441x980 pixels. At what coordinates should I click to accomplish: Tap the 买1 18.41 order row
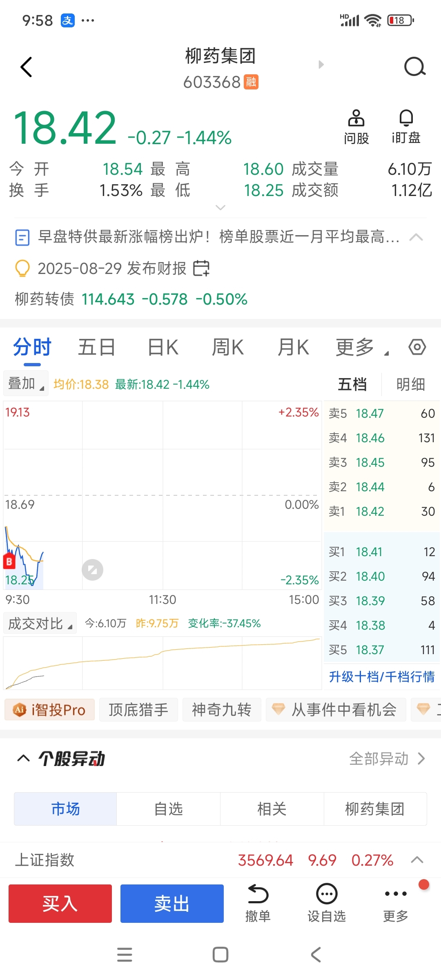point(381,552)
